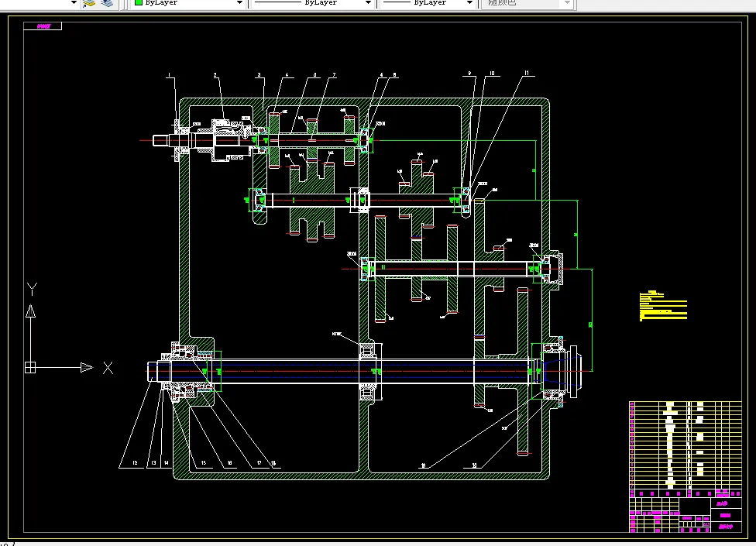Click the green ByLayer color swatch
The image size is (756, 546).
point(139,3)
